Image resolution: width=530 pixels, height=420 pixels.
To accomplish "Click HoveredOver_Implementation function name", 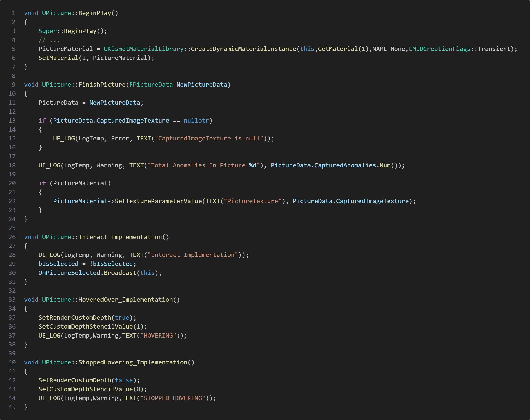I will pos(125,300).
